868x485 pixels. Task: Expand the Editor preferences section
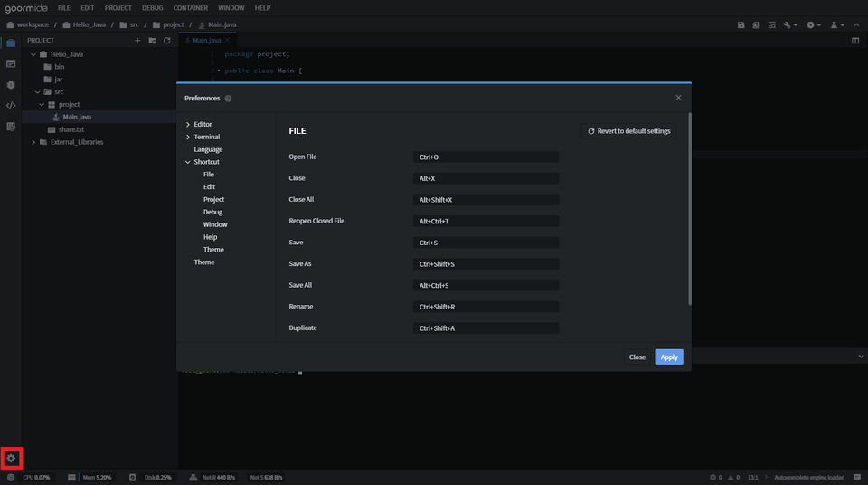tap(188, 125)
